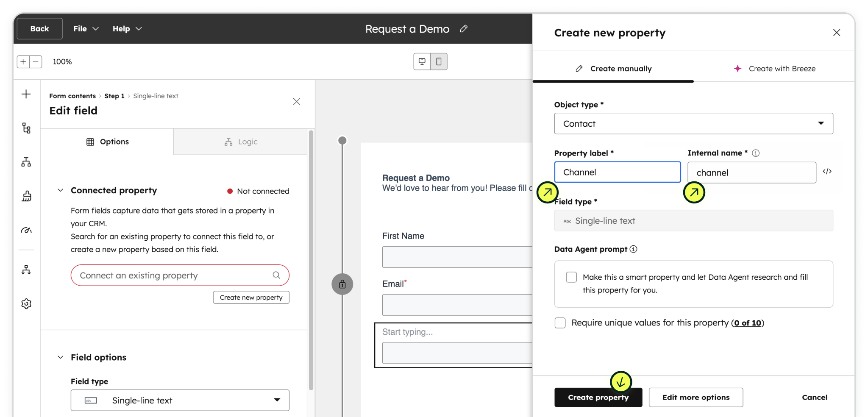
Task: Switch to desktop preview icon
Action: point(422,61)
